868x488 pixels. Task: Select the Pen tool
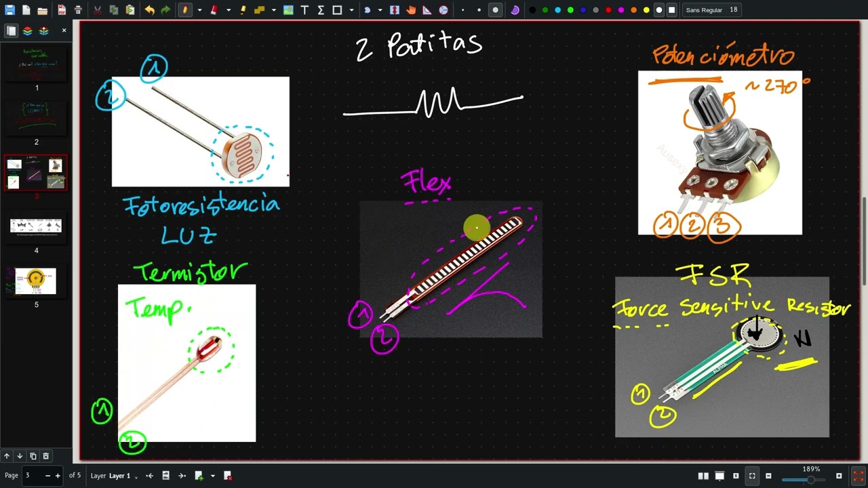tap(185, 10)
